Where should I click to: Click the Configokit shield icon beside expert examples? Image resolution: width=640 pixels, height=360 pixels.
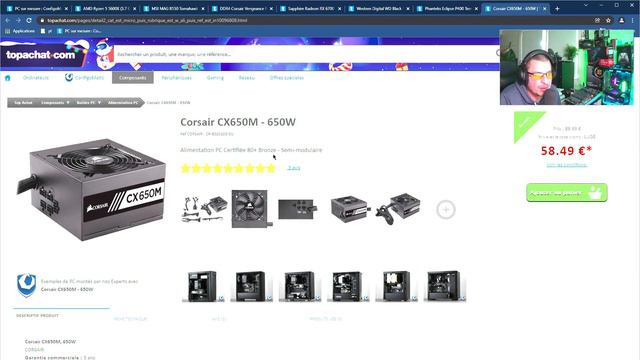coord(26,285)
